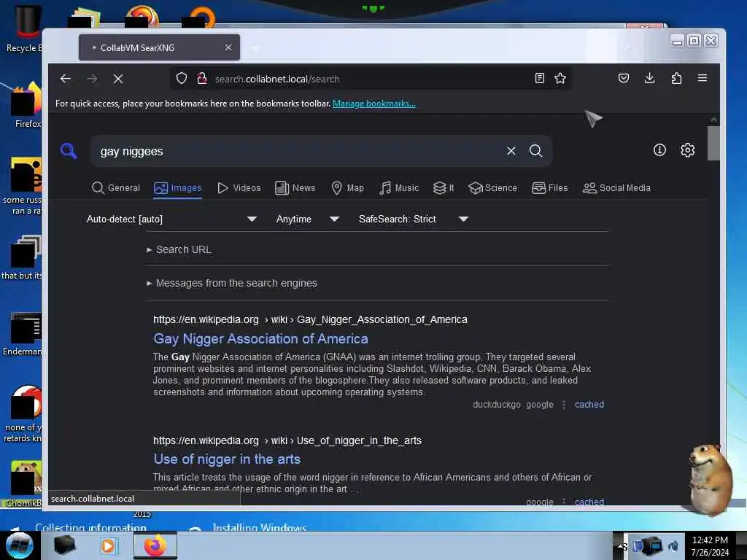Open the taskbar clock showing 12:42 PM
Image resolution: width=747 pixels, height=560 pixels.
[x=710, y=546]
